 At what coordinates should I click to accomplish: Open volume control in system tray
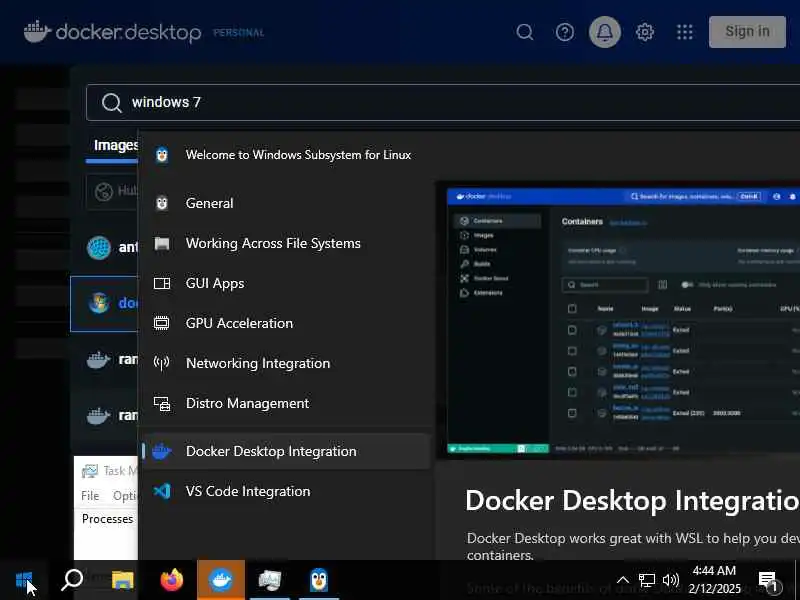[x=671, y=580]
